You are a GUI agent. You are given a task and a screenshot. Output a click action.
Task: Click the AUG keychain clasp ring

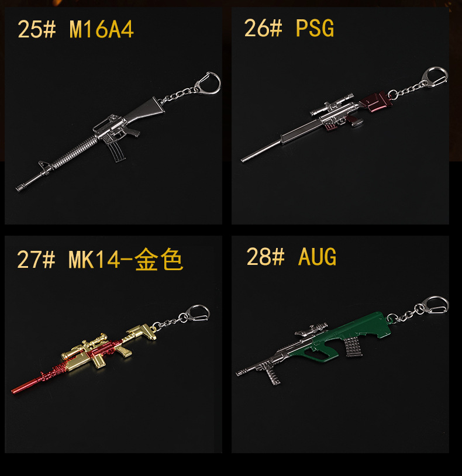click(436, 306)
